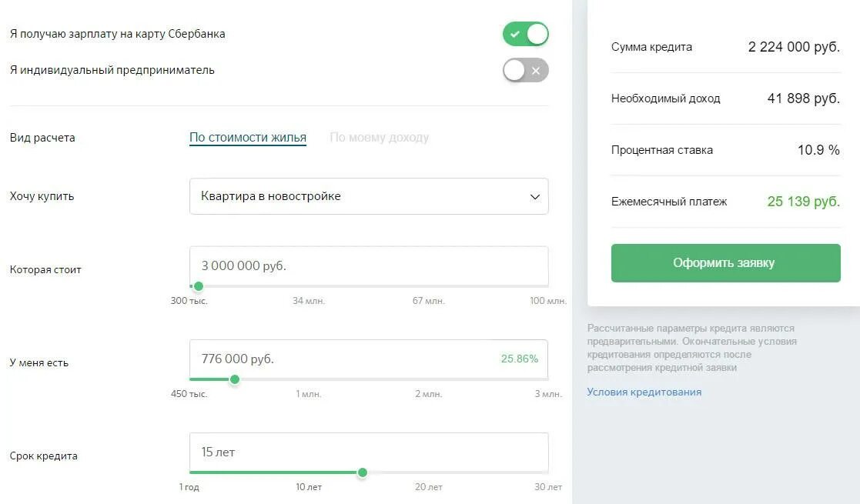Click checkmark icon on salary toggle
The image size is (860, 504).
[x=514, y=34]
